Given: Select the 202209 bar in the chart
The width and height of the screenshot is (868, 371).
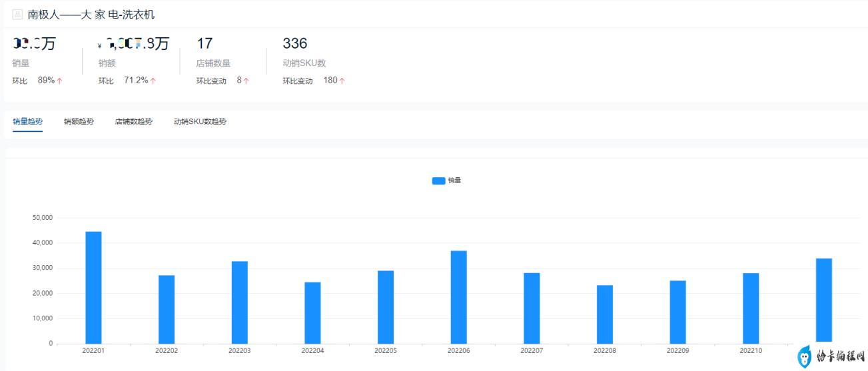Looking at the screenshot, I should [x=678, y=312].
